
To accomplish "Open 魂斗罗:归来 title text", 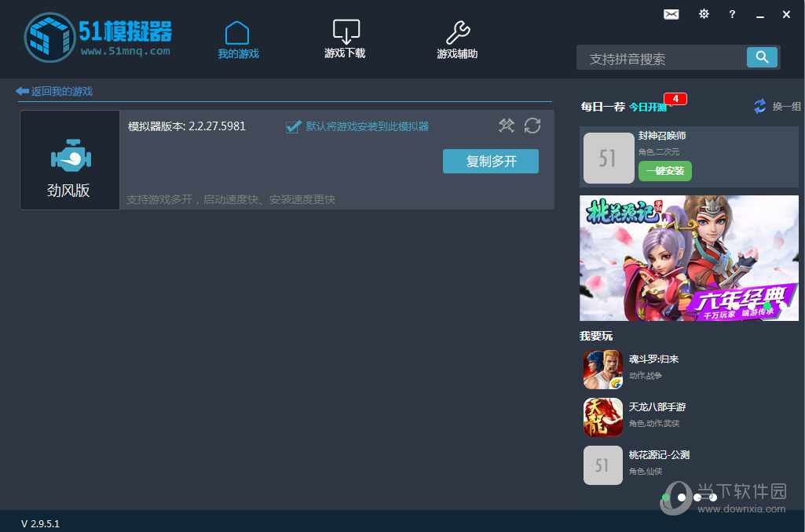I will coord(653,359).
